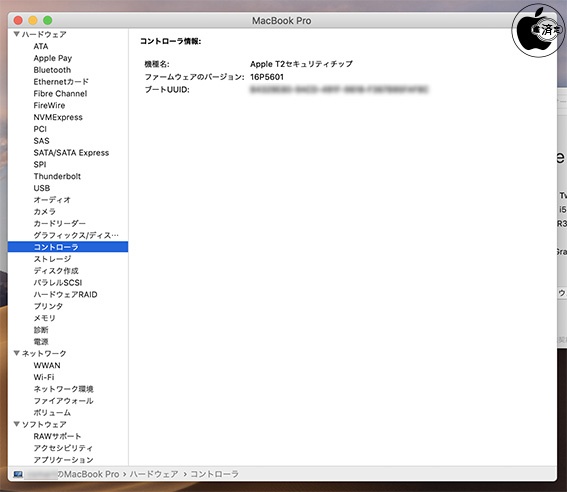Click the ソフトウェア section header

pyautogui.click(x=44, y=424)
